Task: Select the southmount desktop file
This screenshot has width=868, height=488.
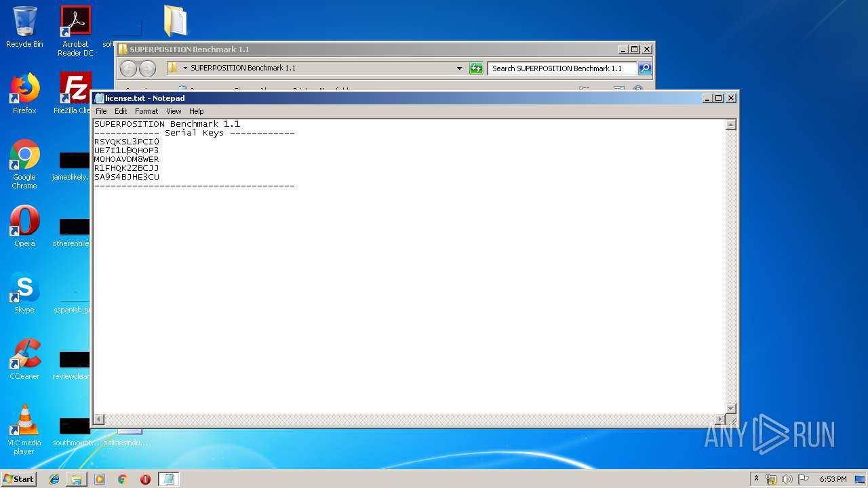Action: (x=75, y=432)
